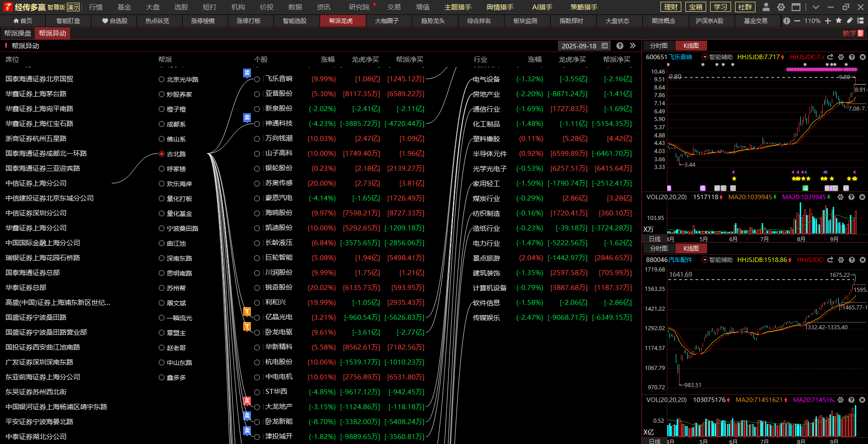The width and height of the screenshot is (868, 444).
Task: Click the panel list layout icon
Action: coord(860,20)
